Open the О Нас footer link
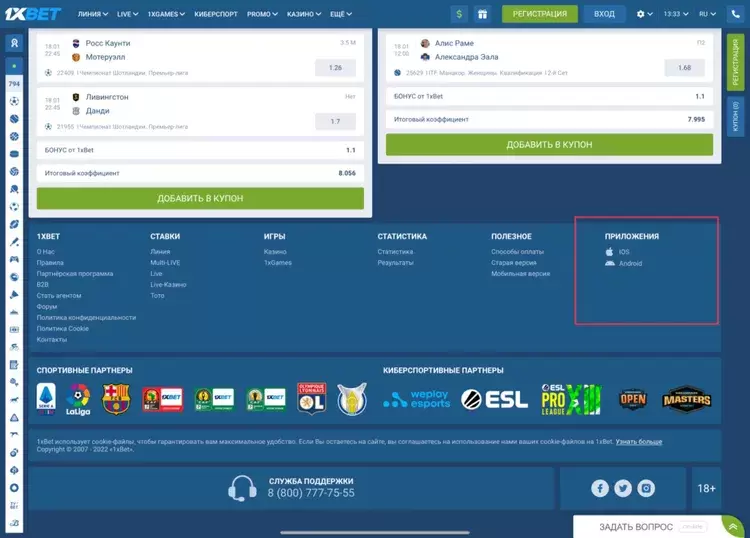 [45, 252]
